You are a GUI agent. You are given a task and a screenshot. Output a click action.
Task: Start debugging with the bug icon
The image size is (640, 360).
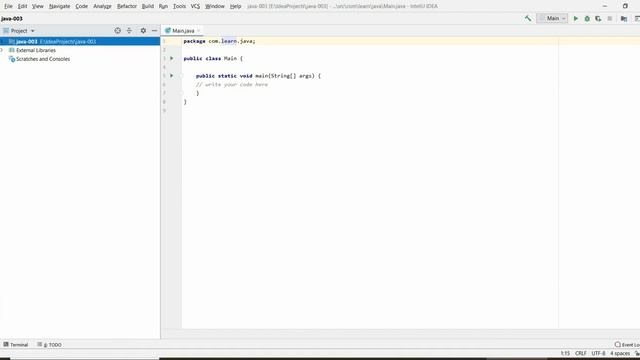587,18
